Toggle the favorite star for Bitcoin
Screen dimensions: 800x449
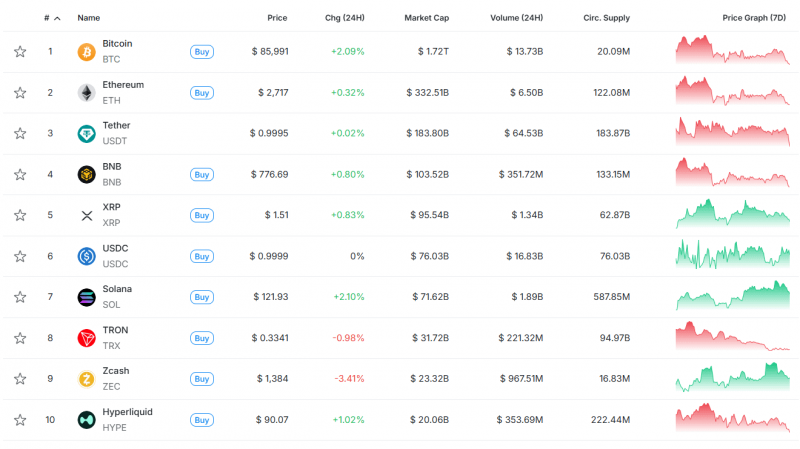(x=20, y=52)
